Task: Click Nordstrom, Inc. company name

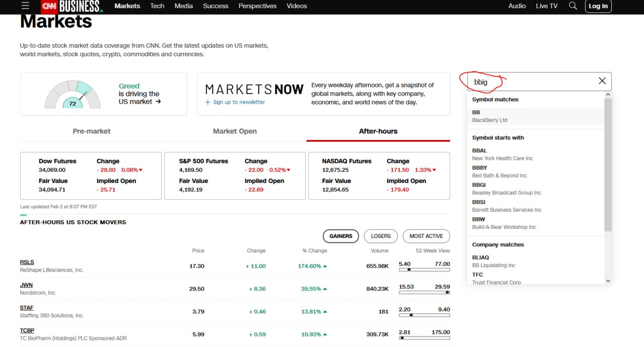Action: click(38, 293)
